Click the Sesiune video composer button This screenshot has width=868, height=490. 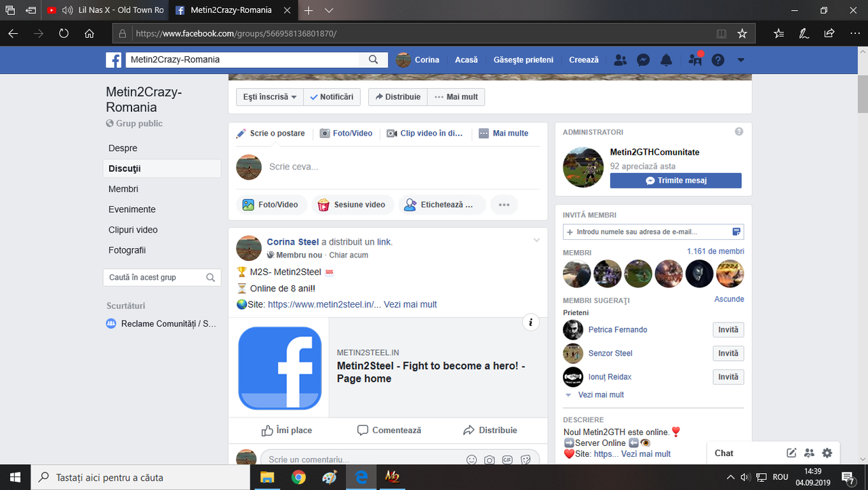(353, 205)
